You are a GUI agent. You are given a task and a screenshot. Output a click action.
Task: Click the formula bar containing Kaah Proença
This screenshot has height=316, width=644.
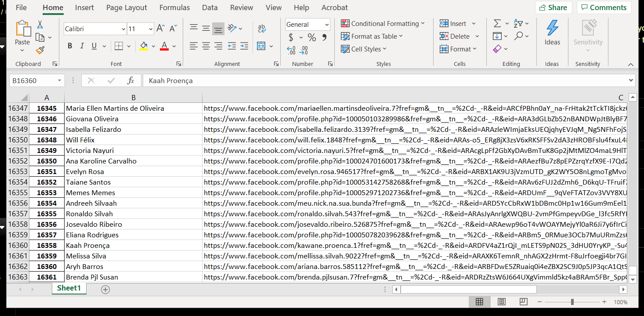tap(389, 80)
